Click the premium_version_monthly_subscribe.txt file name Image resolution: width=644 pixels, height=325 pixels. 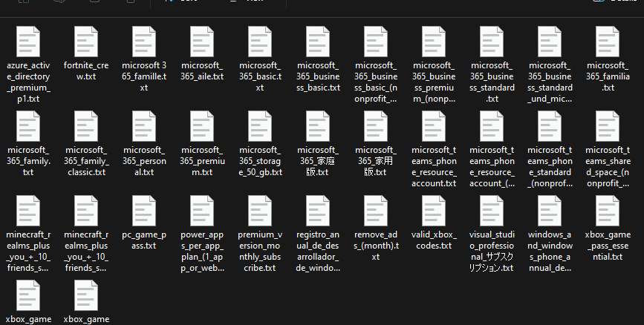pyautogui.click(x=260, y=251)
